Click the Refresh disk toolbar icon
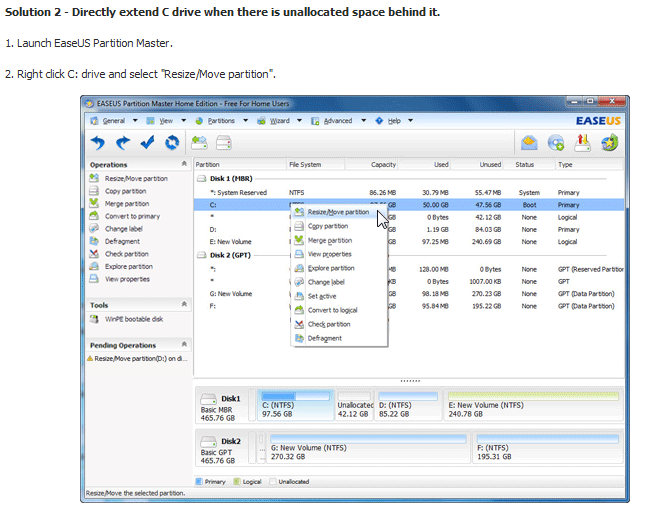Image resolution: width=649 pixels, height=511 pixels. [172, 143]
